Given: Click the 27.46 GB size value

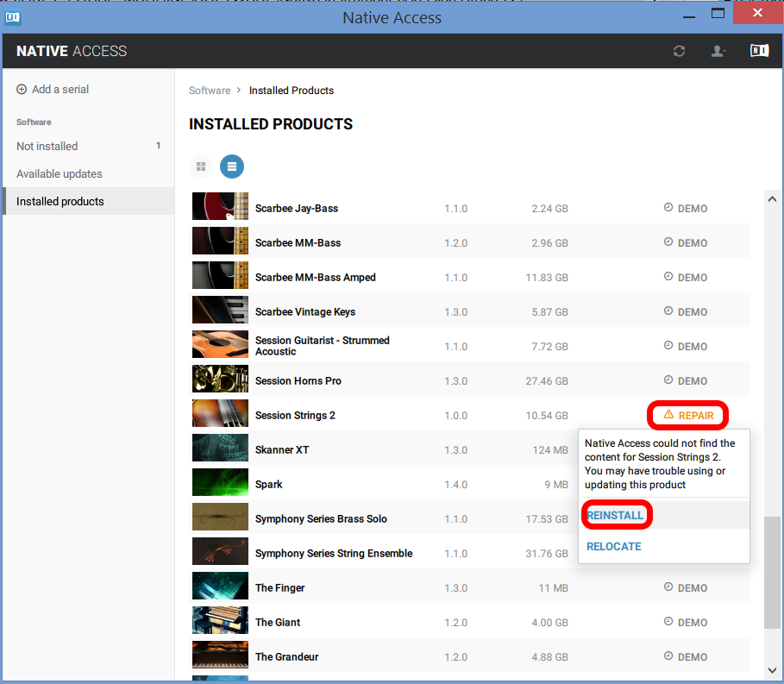Looking at the screenshot, I should 547,381.
